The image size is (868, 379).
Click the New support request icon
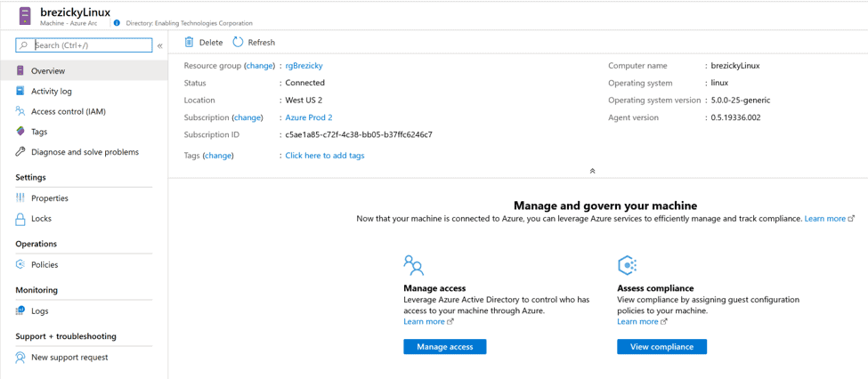tap(20, 358)
